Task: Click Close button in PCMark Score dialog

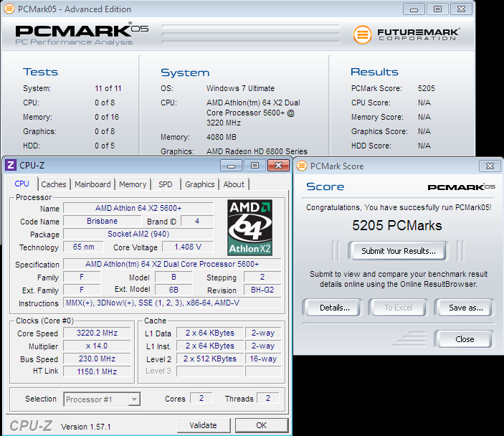Action: 465,339
